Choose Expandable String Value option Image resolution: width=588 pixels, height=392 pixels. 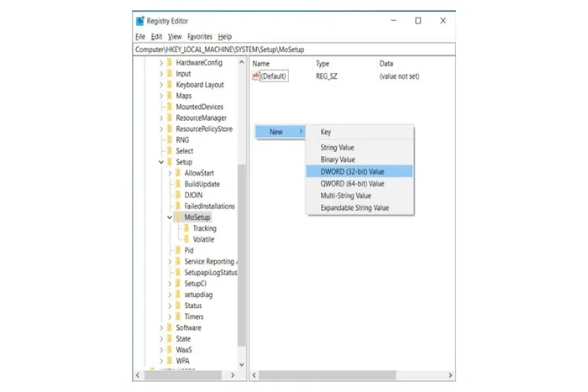pyautogui.click(x=360, y=207)
